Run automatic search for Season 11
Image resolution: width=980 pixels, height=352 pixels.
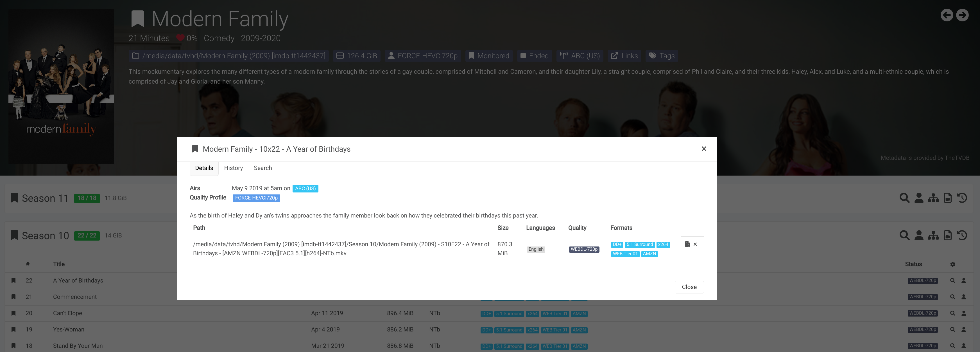(x=904, y=198)
